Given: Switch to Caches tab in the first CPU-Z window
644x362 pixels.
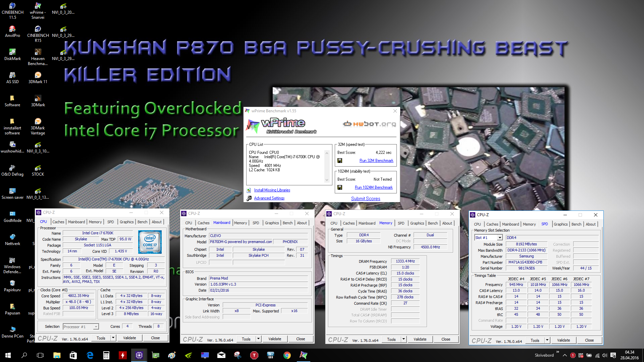Looking at the screenshot, I should (58, 222).
